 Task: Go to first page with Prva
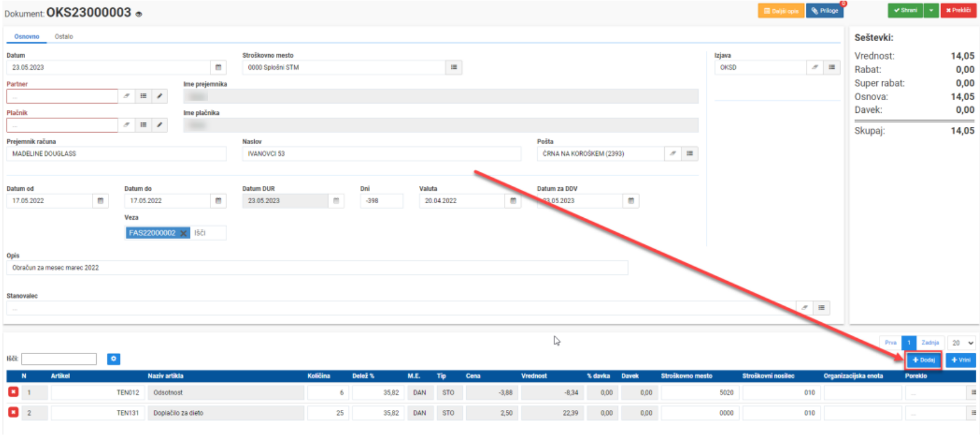point(890,343)
